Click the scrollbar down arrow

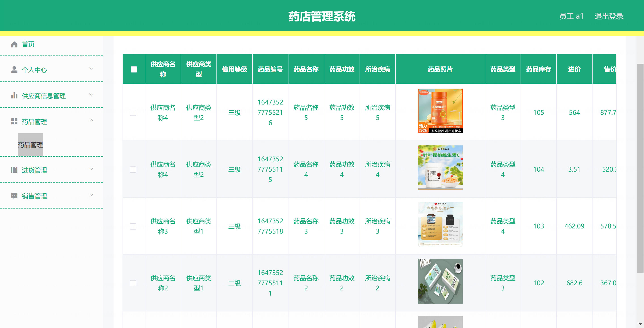pyautogui.click(x=640, y=324)
